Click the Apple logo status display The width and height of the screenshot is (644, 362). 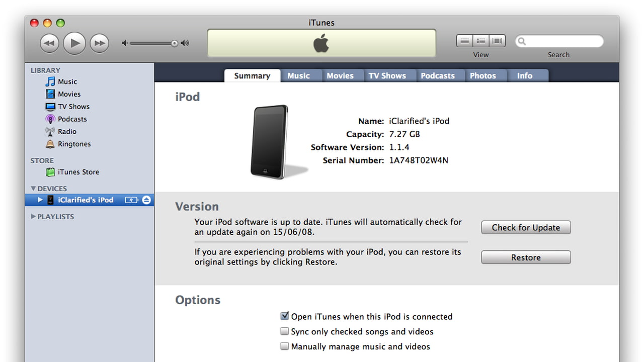tap(321, 43)
